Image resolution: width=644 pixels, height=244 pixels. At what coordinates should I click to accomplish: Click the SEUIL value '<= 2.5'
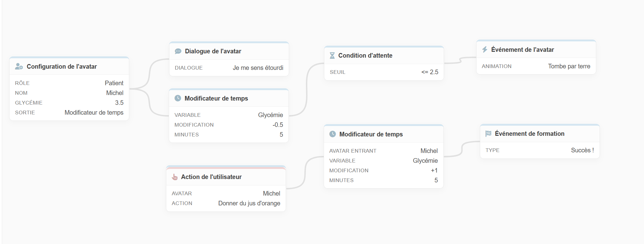tap(430, 72)
